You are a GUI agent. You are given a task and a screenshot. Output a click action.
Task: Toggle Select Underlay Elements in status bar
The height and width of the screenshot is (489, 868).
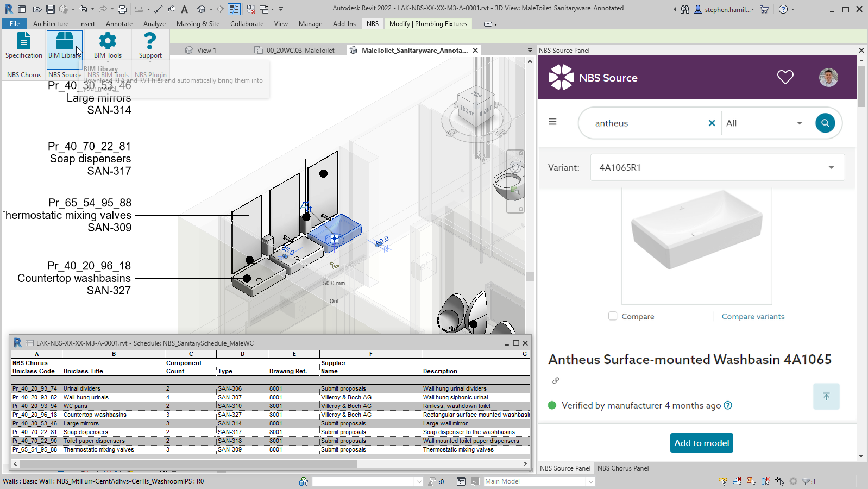[x=737, y=481]
